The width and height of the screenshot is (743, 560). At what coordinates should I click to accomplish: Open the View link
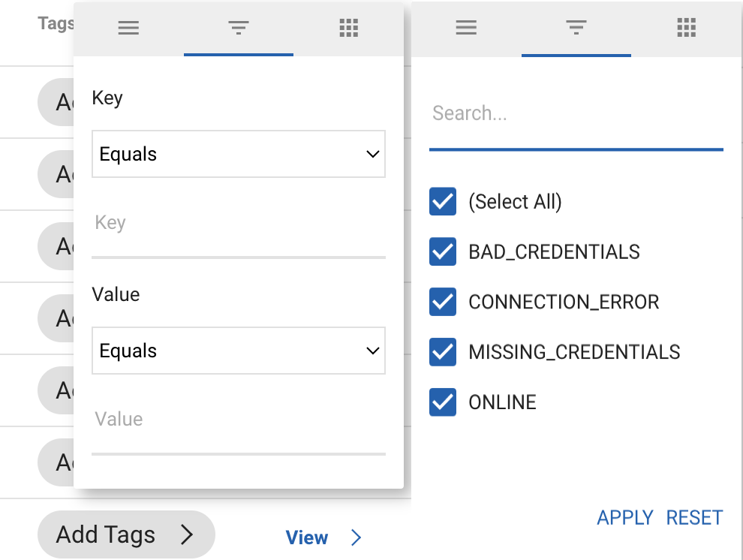(307, 537)
